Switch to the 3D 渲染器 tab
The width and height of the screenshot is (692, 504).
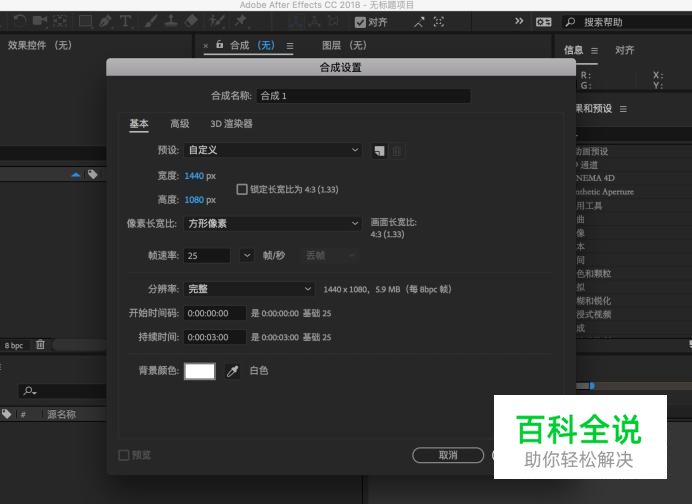coord(231,124)
